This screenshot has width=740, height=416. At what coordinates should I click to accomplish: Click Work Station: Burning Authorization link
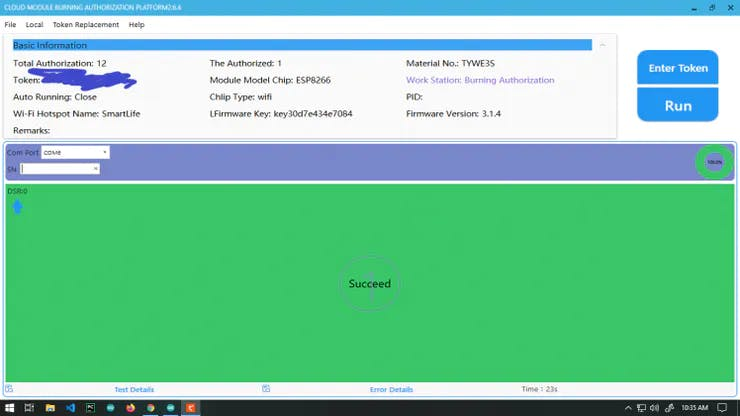[x=480, y=80]
